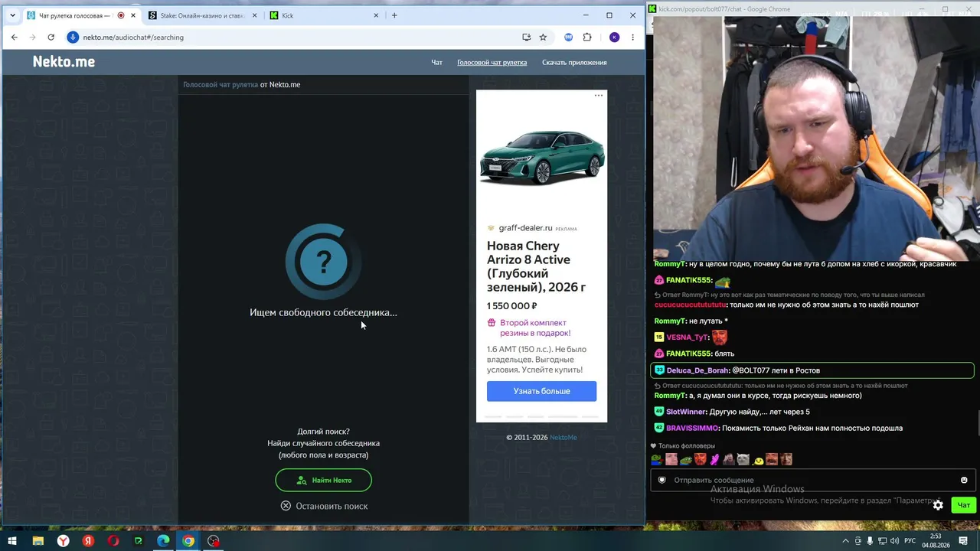Open the Chrome three-dot menu
980x551 pixels.
click(632, 37)
